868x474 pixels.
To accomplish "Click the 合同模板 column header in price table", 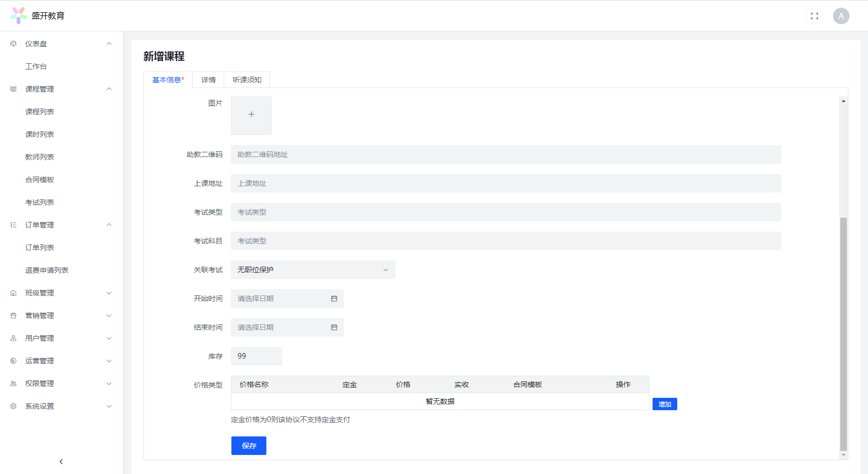I will [528, 384].
